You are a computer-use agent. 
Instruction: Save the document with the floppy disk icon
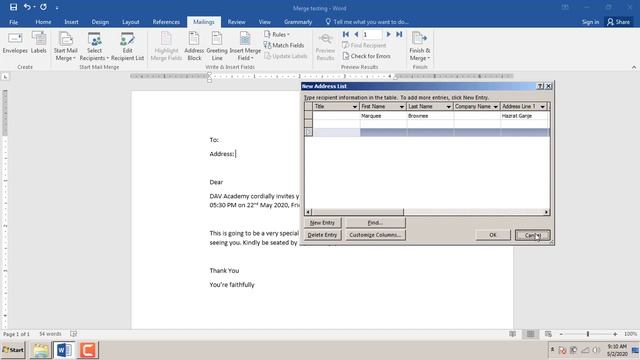(13, 7)
